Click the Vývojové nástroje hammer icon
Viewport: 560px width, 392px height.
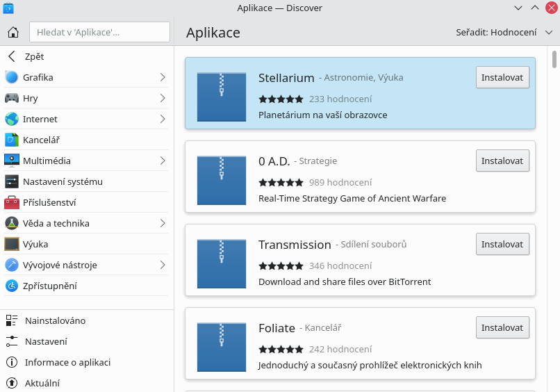coord(11,265)
